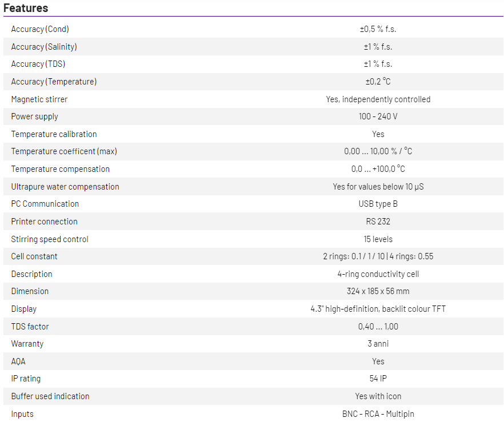Click the Features heading

(26, 8)
